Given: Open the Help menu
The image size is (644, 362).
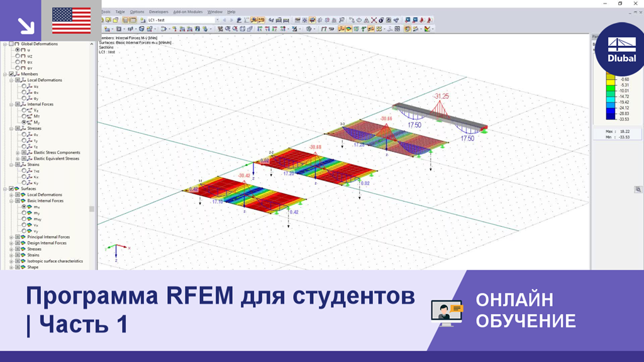Looking at the screenshot, I should [x=231, y=12].
